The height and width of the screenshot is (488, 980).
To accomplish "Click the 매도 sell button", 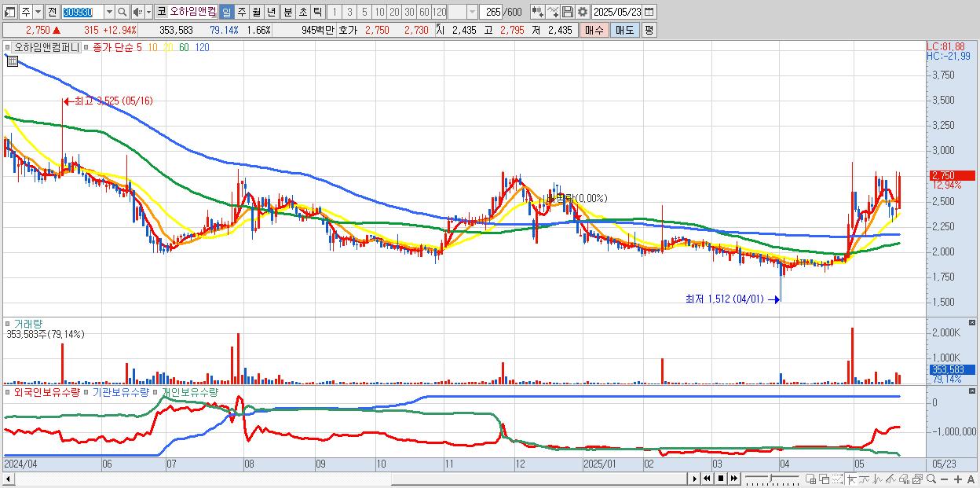I will [x=625, y=30].
